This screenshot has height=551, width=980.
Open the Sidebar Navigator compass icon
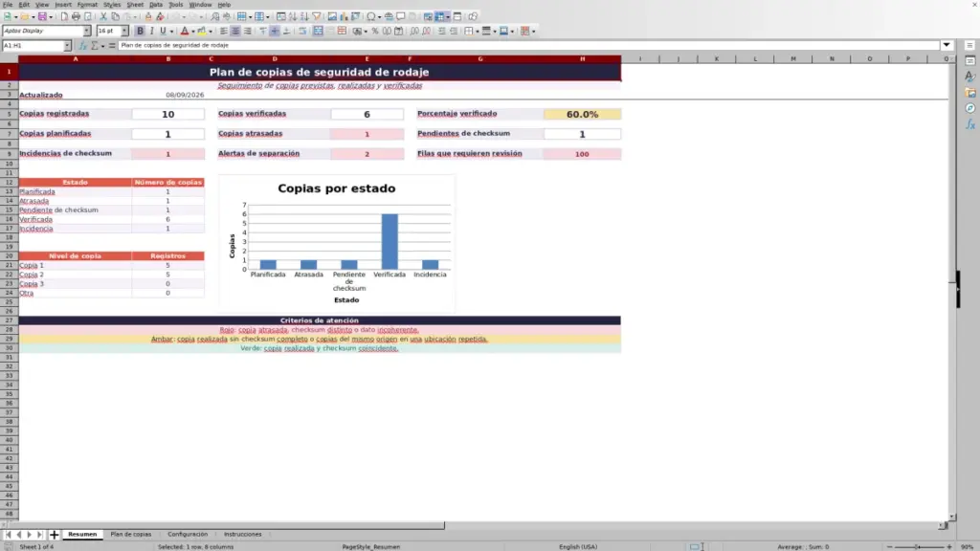coord(970,109)
